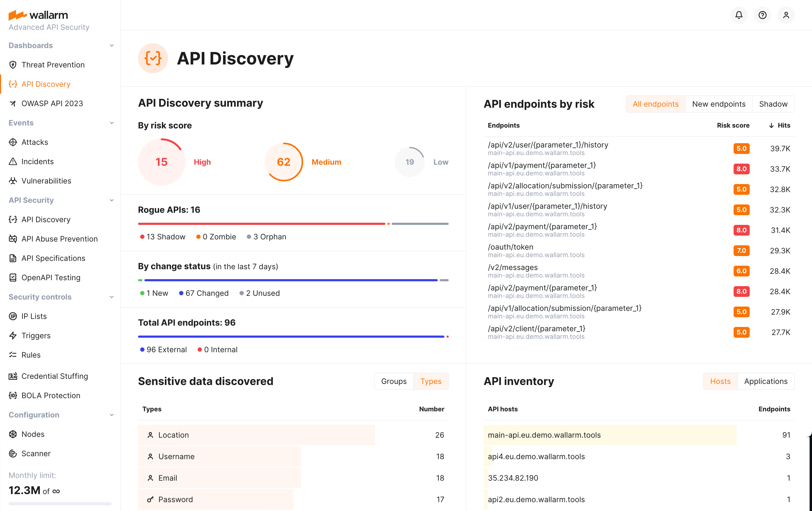This screenshot has height=511, width=812.
Task: Enable the Shadow endpoints filter
Action: (x=773, y=104)
